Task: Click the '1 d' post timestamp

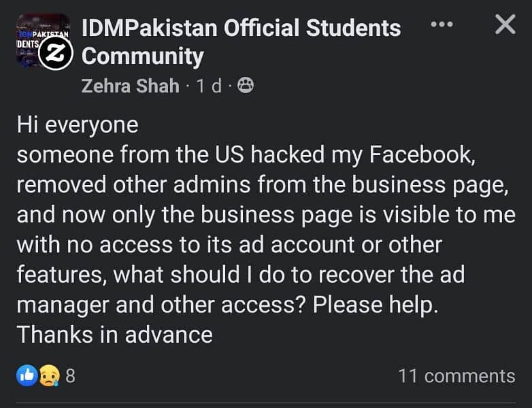Action: coord(209,86)
